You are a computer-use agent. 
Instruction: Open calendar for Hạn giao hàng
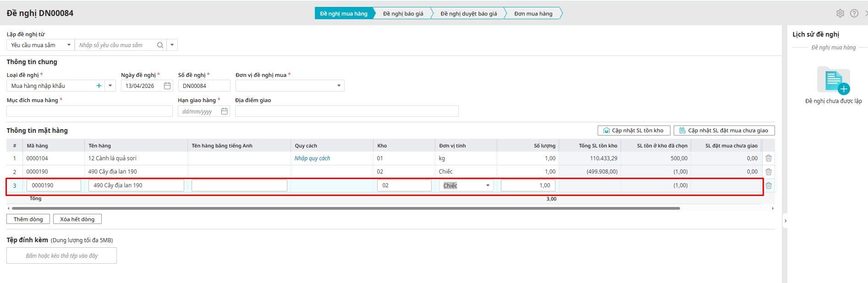225,111
